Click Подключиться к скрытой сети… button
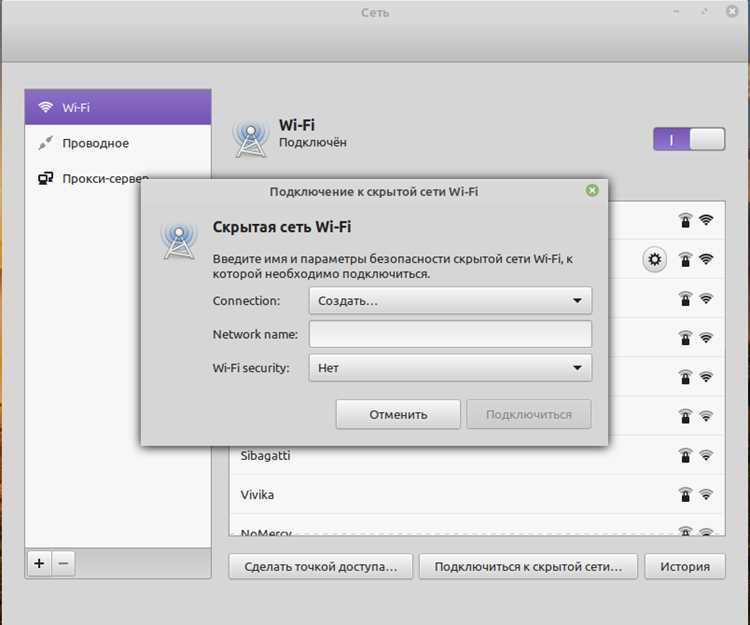750x625 pixels. [x=528, y=566]
